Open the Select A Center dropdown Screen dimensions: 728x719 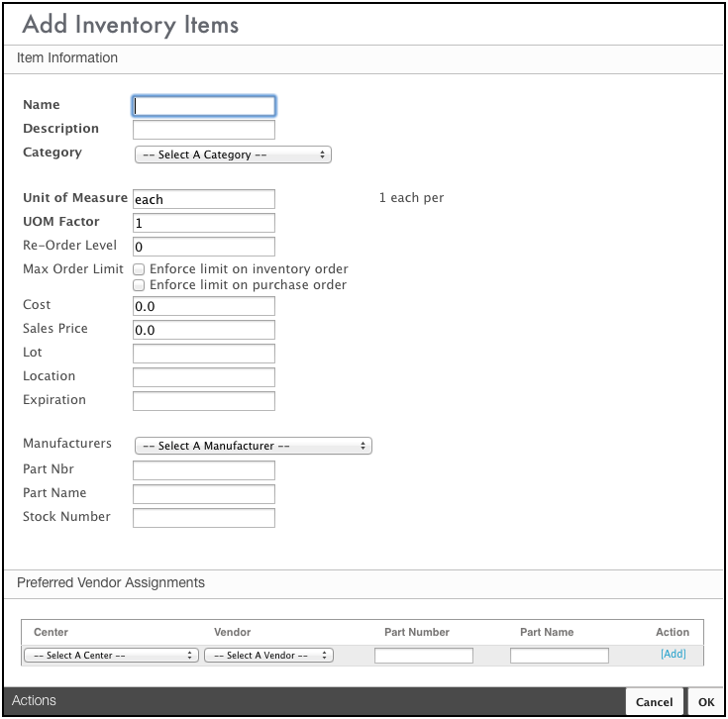click(111, 656)
